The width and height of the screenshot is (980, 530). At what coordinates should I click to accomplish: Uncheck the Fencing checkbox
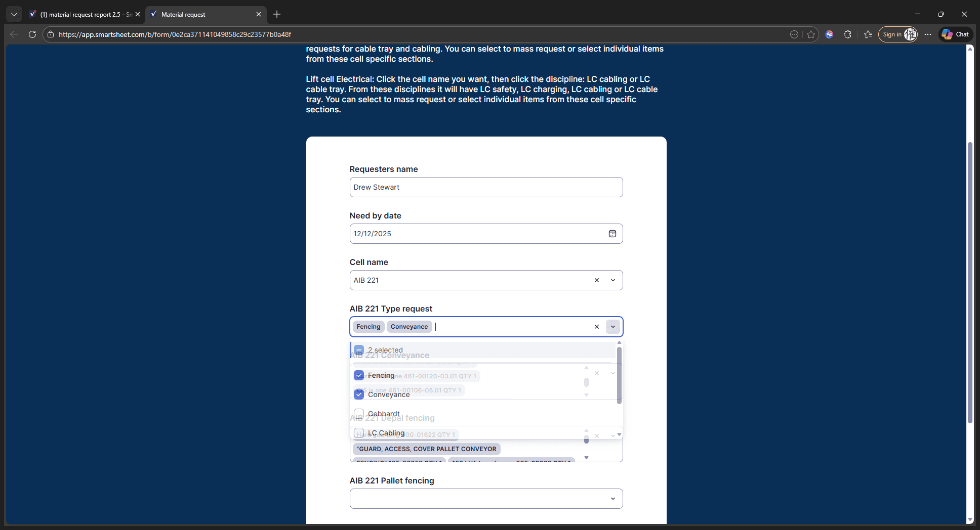pyautogui.click(x=359, y=375)
